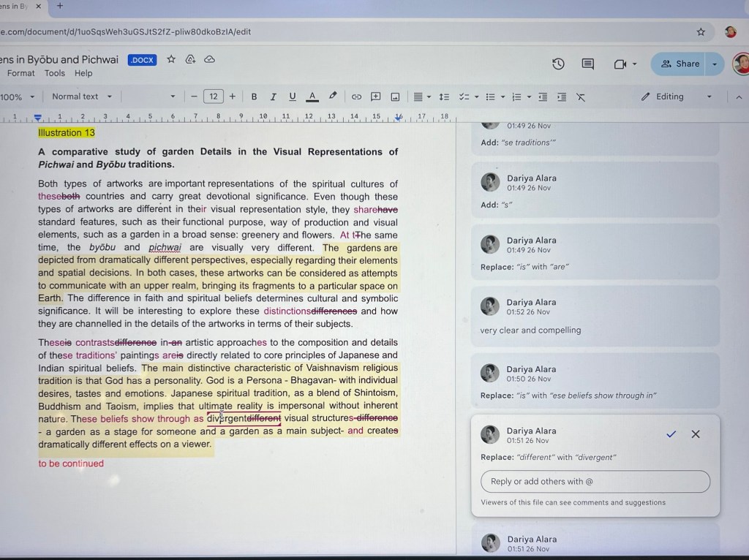Open the zoom level 100% dropdown
This screenshot has width=749, height=560.
coord(19,97)
